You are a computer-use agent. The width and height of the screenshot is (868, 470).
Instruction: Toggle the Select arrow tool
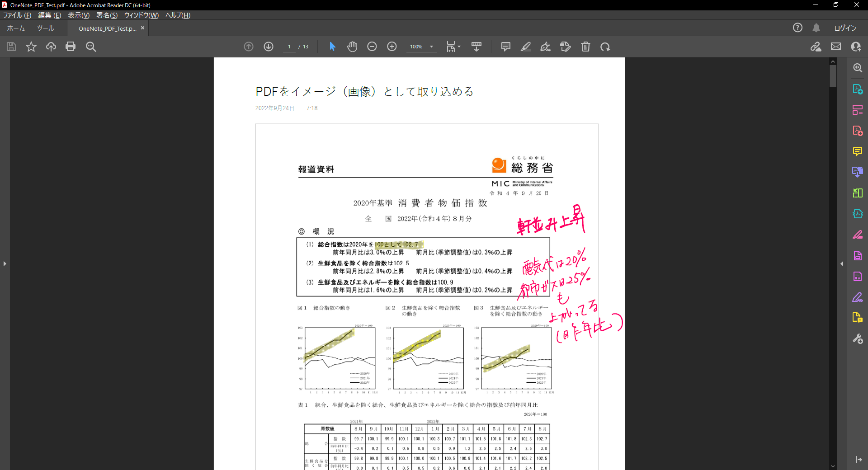click(x=332, y=47)
